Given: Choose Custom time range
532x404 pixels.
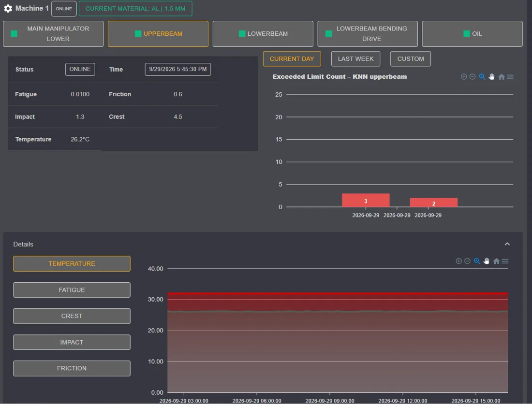Looking at the screenshot, I should 411,58.
